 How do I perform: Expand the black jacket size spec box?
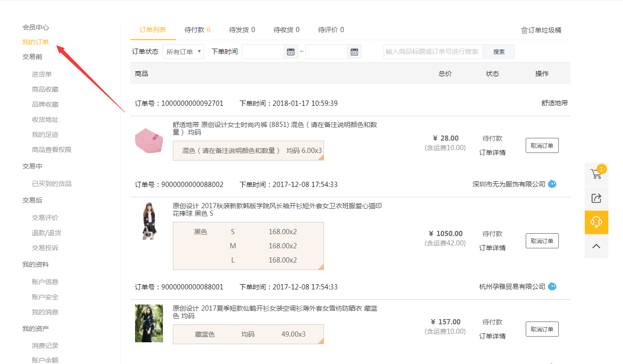tap(320, 267)
